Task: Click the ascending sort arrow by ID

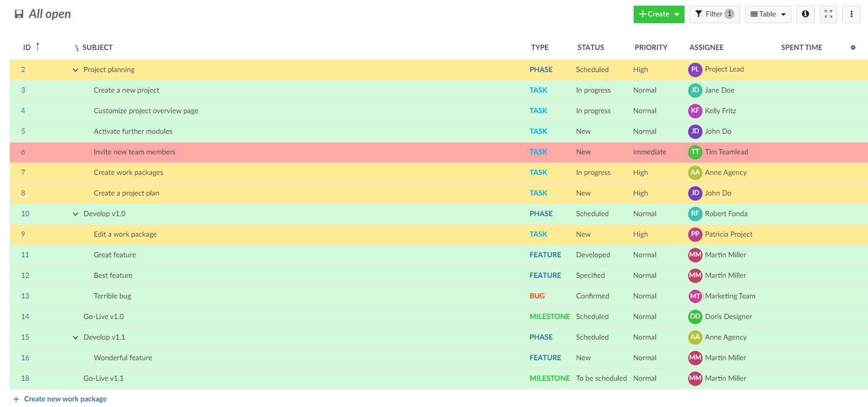Action: point(38,47)
